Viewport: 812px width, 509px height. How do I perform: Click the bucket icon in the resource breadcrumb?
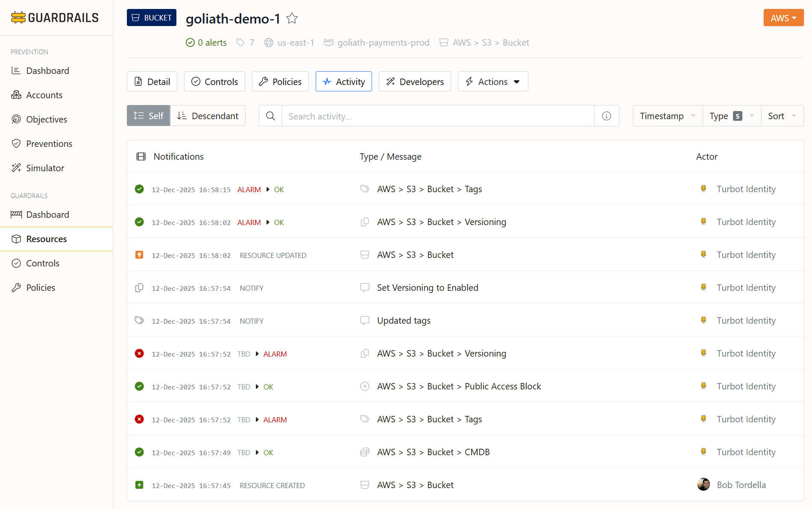444,42
